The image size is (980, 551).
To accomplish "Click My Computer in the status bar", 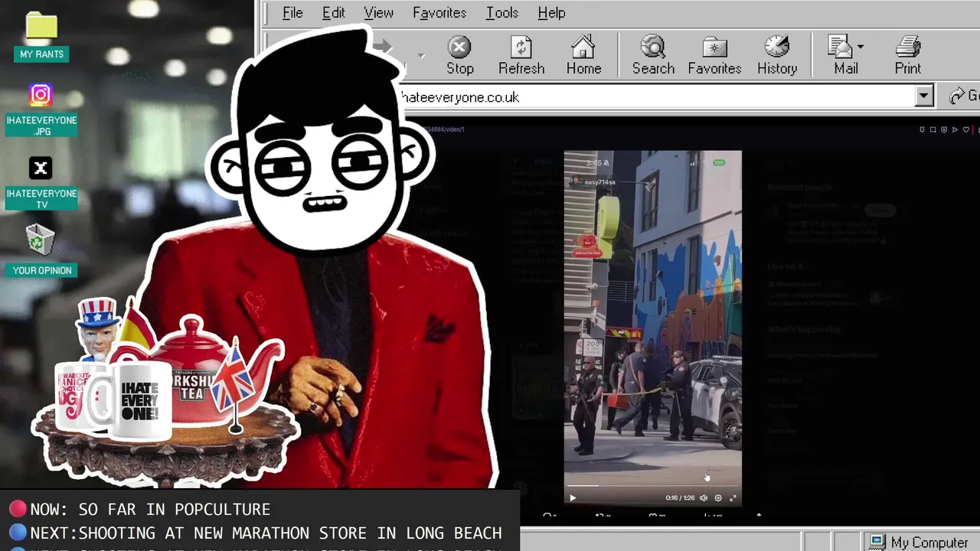I will point(920,543).
